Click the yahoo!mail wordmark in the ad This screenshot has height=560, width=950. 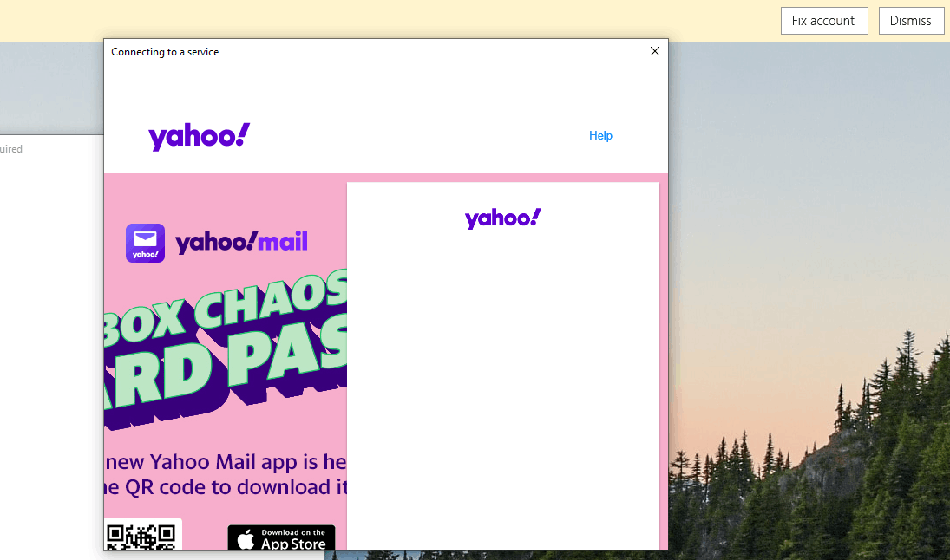click(241, 242)
